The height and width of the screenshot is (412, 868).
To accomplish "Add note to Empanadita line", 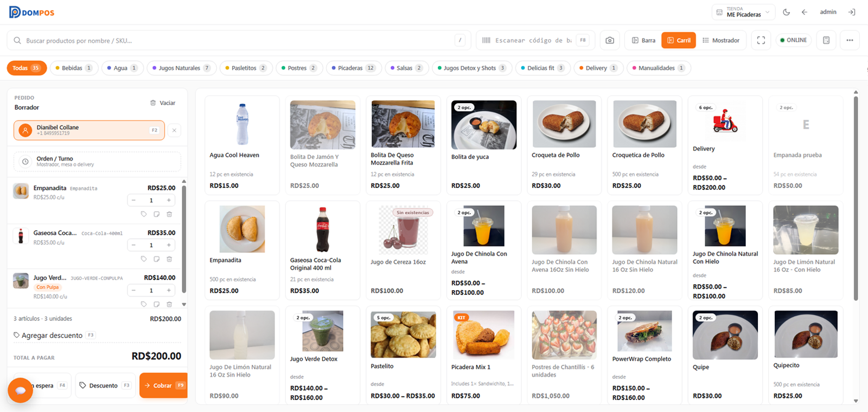I will click(x=156, y=214).
